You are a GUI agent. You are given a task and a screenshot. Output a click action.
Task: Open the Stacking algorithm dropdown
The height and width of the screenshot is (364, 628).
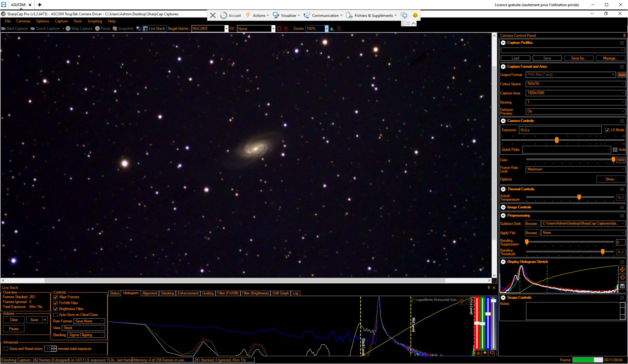[x=86, y=335]
